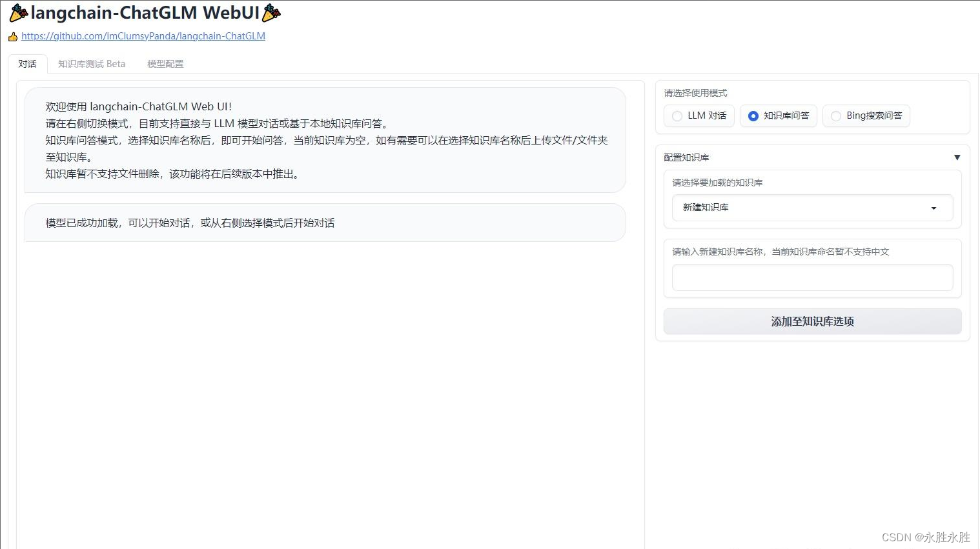This screenshot has height=549, width=980.
Task: Select the LLM 对话 mode radio button
Action: (677, 116)
